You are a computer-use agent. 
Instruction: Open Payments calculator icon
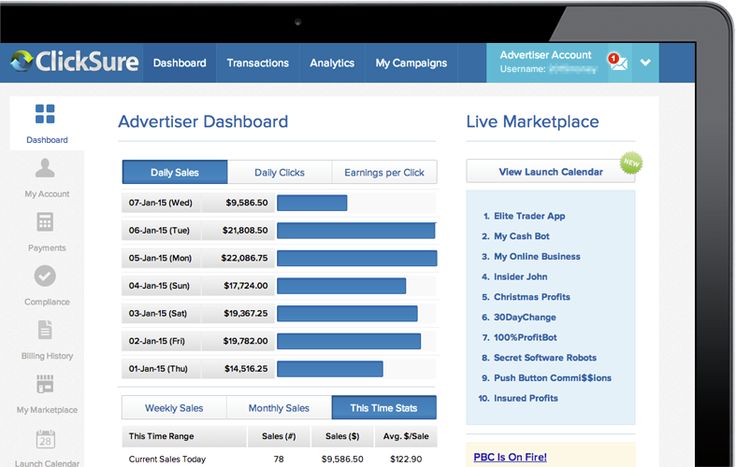coord(45,222)
